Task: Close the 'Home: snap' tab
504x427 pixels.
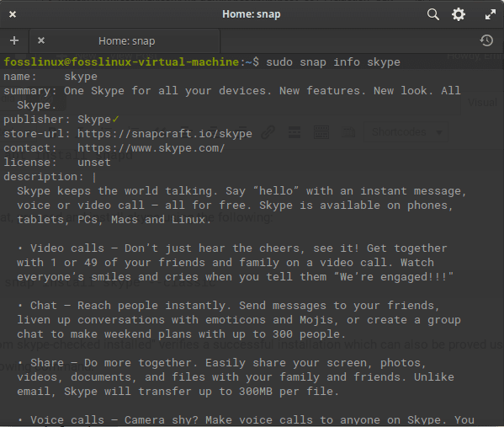Action: (41, 40)
